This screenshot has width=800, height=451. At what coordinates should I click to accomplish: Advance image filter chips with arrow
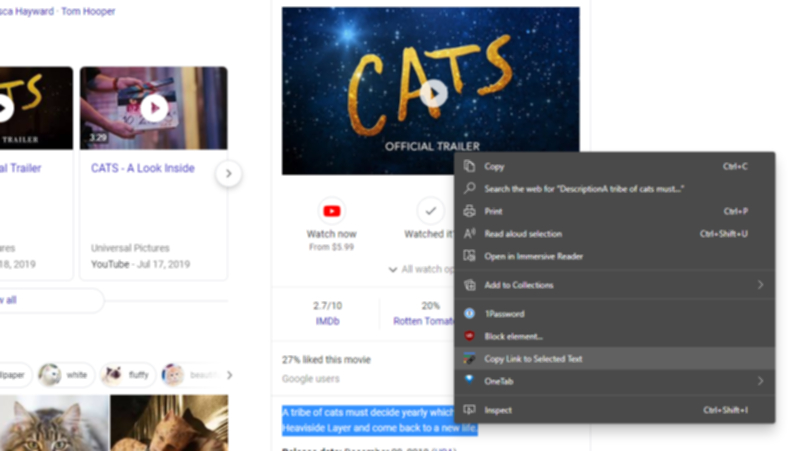(230, 375)
